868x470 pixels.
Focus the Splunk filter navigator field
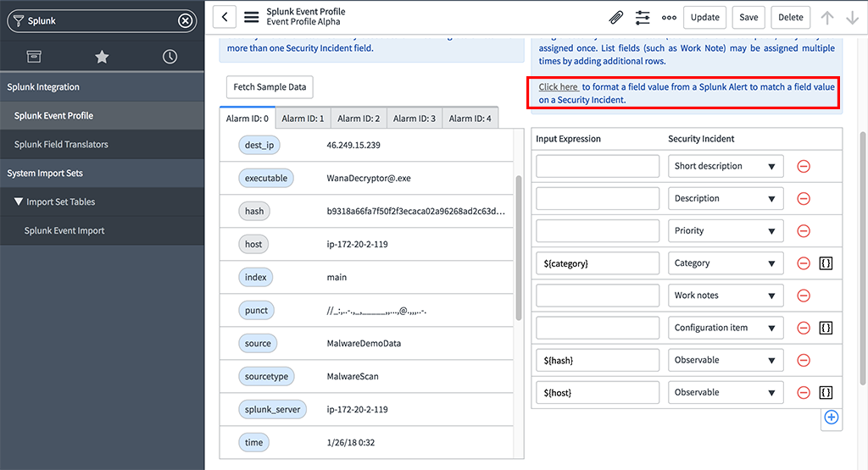coord(102,21)
